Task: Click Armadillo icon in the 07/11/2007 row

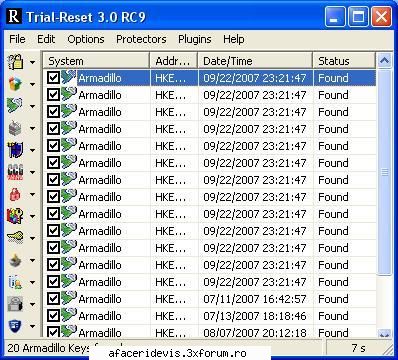Action: (69, 298)
